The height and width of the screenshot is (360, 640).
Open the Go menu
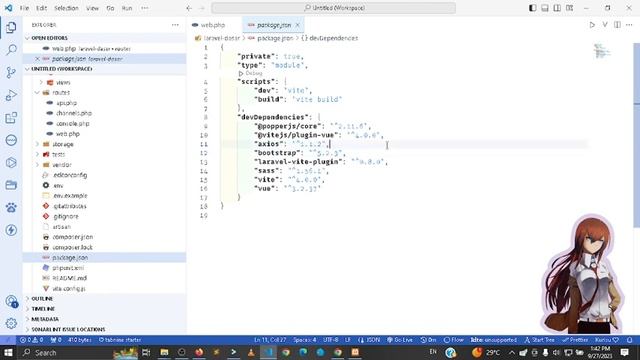pos(110,8)
